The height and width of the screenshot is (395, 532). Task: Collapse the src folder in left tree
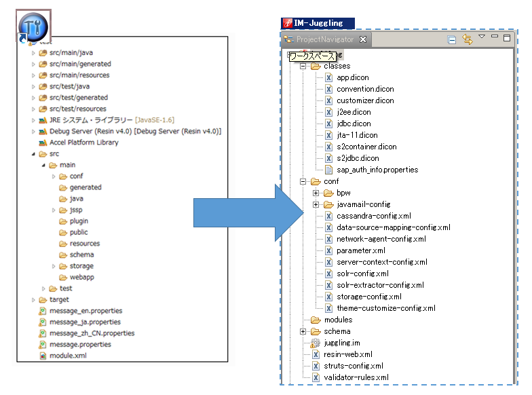tap(33, 154)
